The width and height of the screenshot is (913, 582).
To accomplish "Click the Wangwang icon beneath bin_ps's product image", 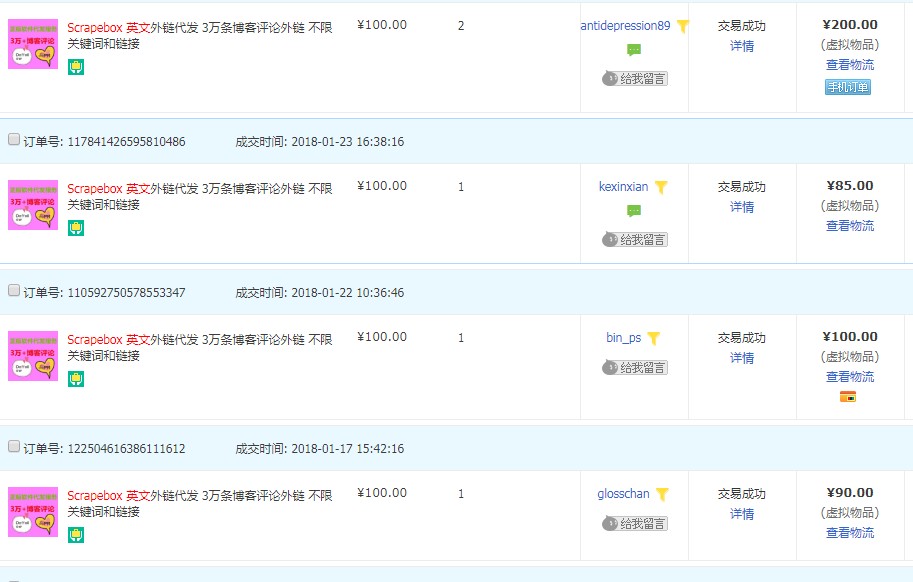I will tap(76, 380).
